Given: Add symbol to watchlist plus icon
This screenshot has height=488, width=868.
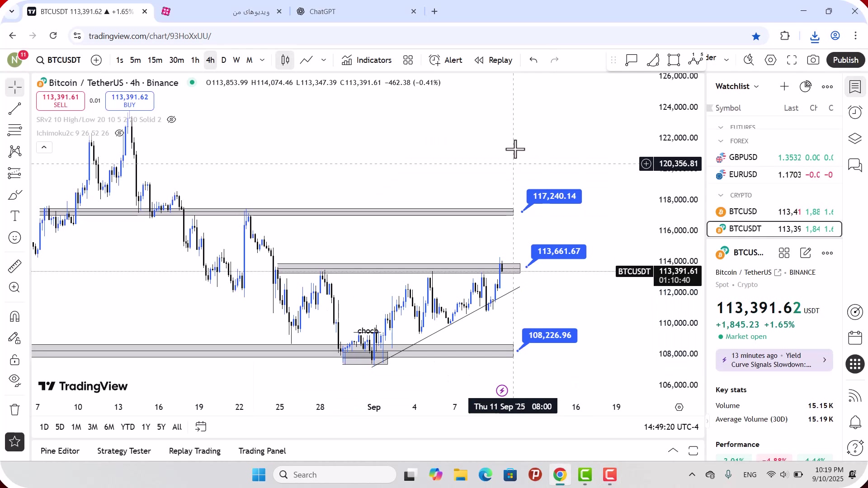Looking at the screenshot, I should click(784, 86).
